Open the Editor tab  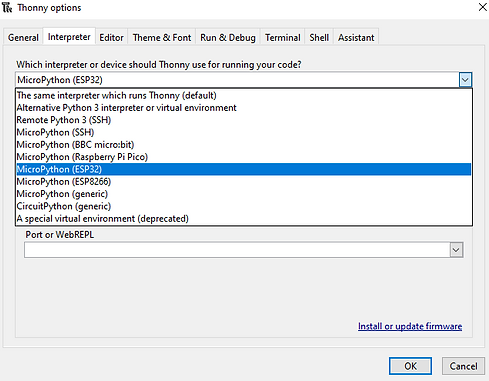pyautogui.click(x=111, y=37)
